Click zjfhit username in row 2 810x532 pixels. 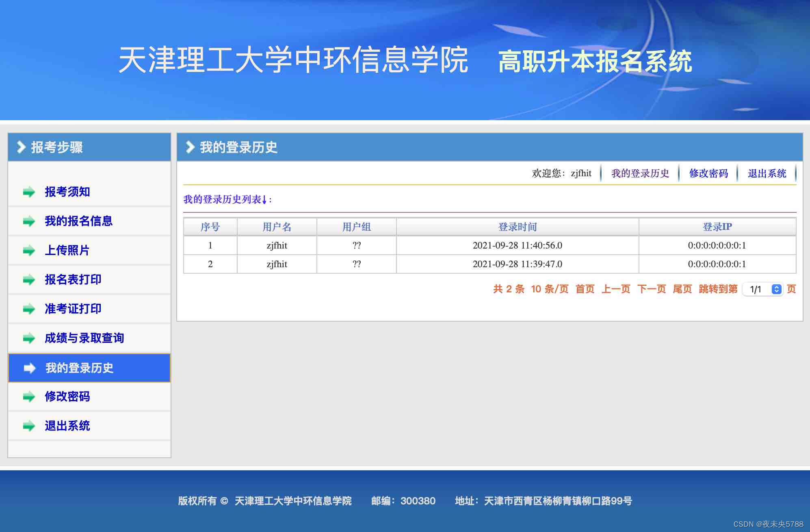coord(277,264)
